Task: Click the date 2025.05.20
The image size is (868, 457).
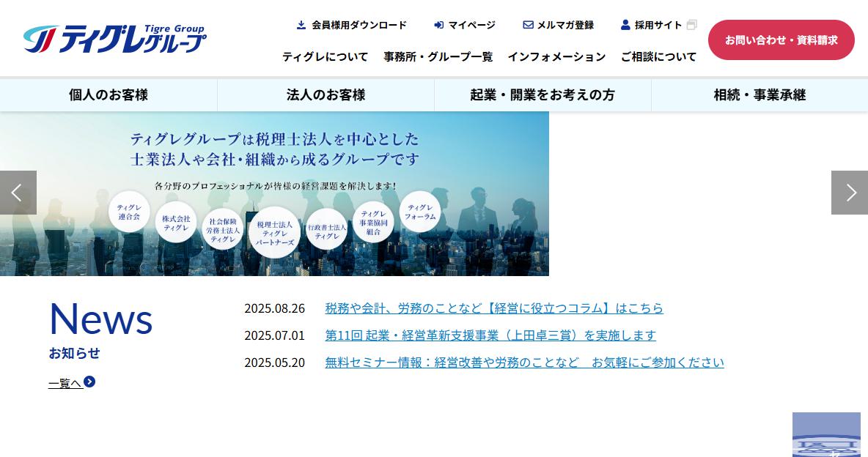Action: point(275,363)
